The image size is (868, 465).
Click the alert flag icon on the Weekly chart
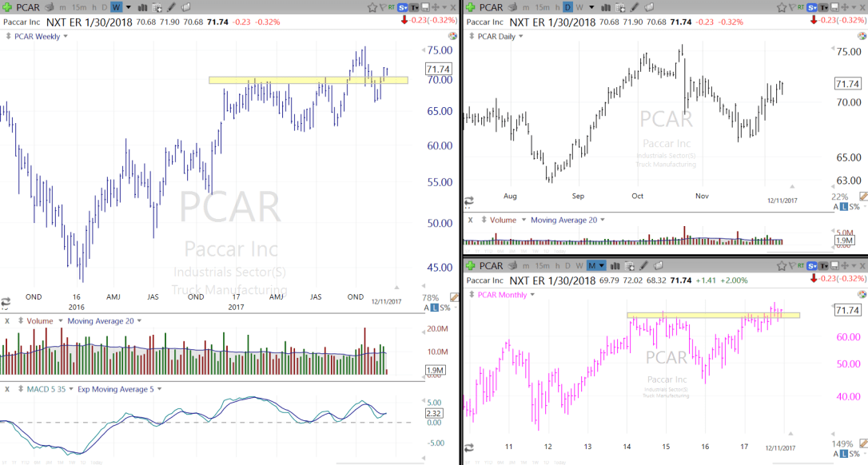coord(383,6)
